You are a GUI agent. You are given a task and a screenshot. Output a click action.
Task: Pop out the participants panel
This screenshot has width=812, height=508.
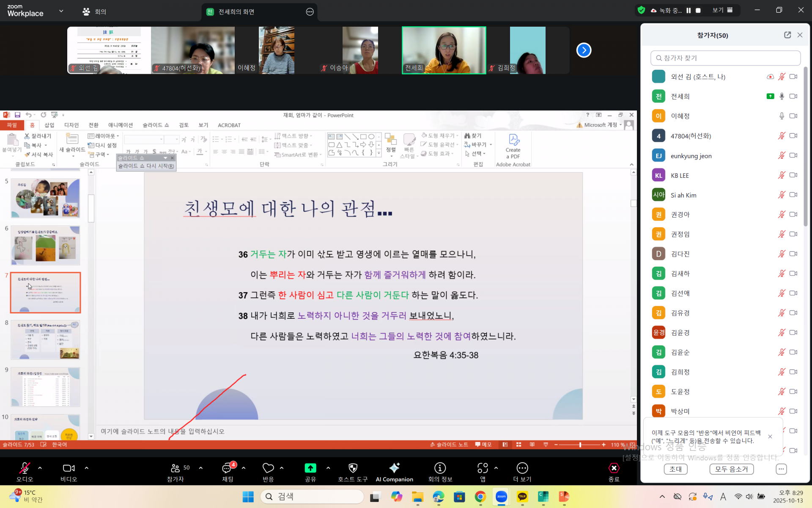(787, 35)
